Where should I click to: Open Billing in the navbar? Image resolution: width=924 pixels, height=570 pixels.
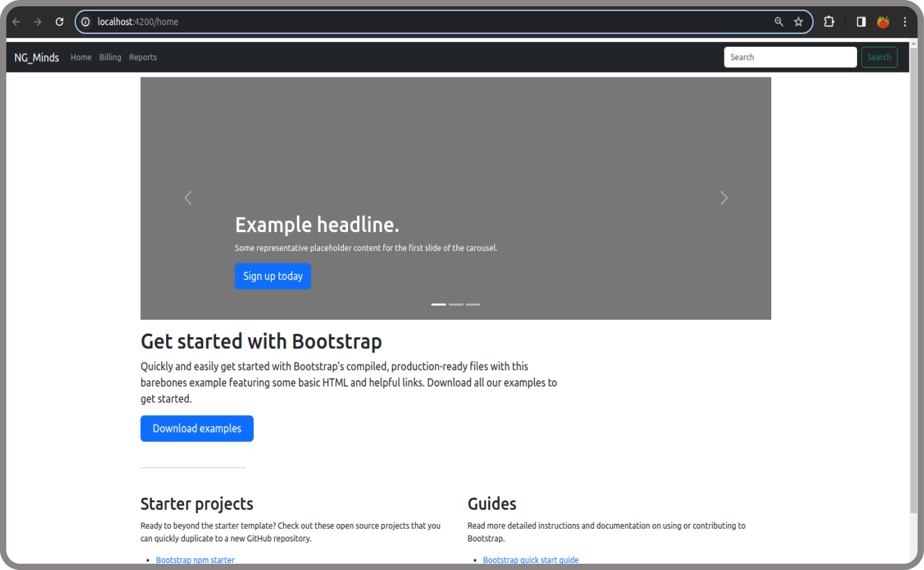pyautogui.click(x=110, y=57)
